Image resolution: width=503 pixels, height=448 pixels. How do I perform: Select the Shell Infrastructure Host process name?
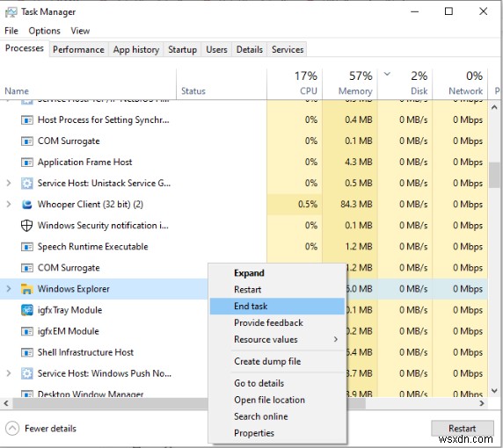tap(85, 352)
